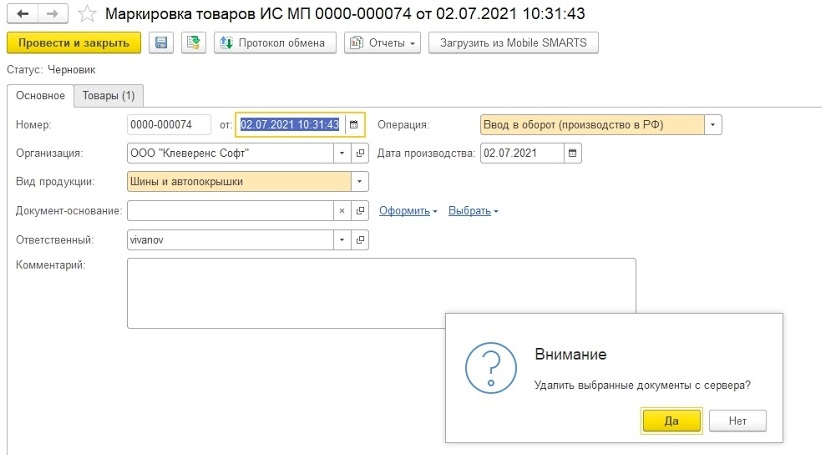Open the Оформить link menu

(408, 211)
